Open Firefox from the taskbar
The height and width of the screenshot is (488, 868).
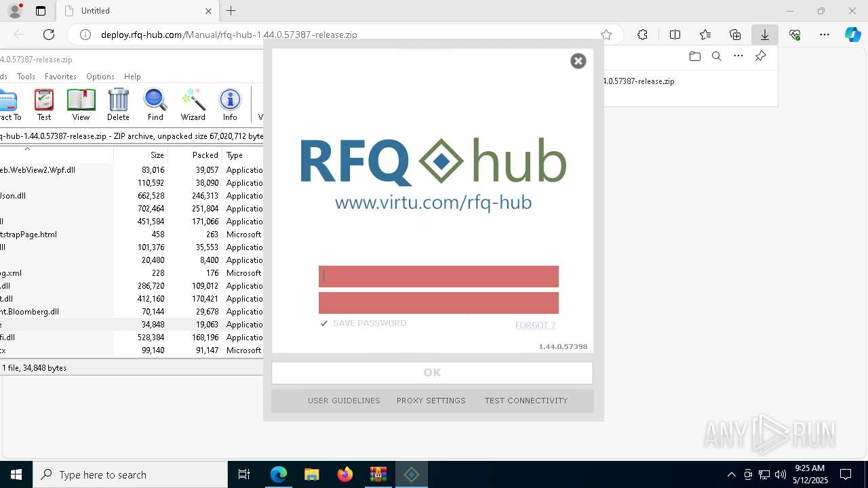[x=344, y=474]
